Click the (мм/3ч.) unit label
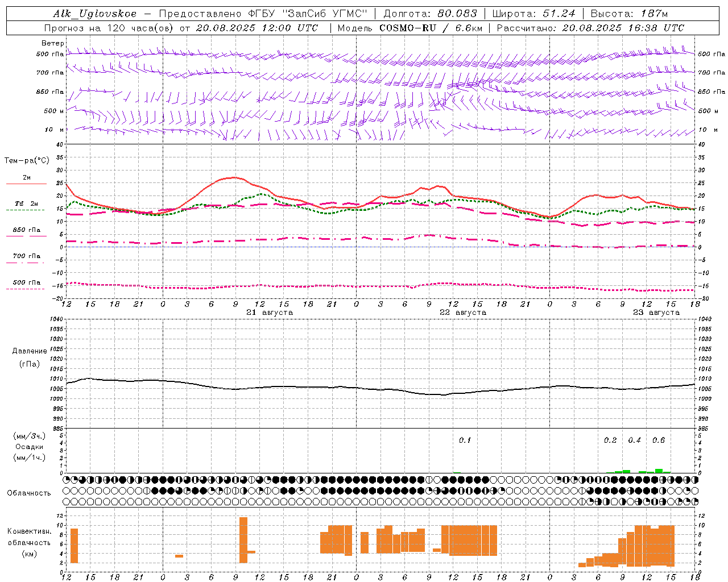Image resolution: width=728 pixels, height=582 pixels. (30, 436)
